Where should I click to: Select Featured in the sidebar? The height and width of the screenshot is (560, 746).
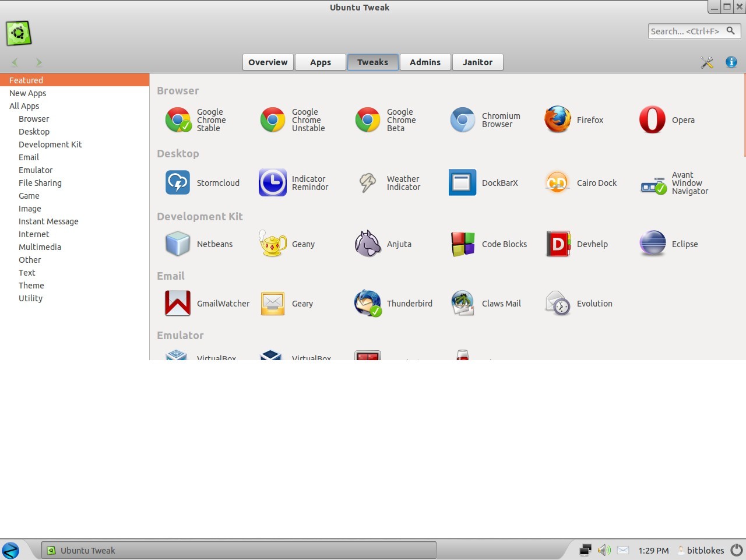click(x=75, y=80)
